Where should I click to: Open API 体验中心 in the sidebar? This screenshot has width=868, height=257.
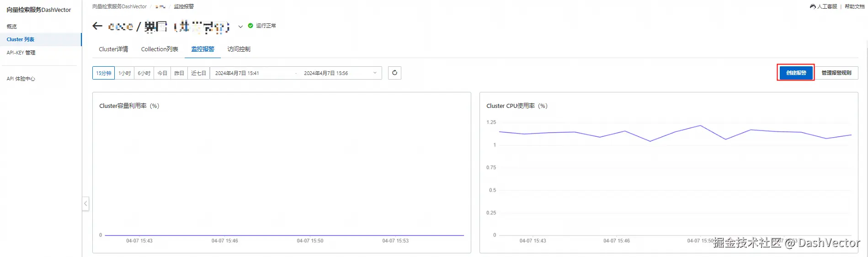pos(21,79)
